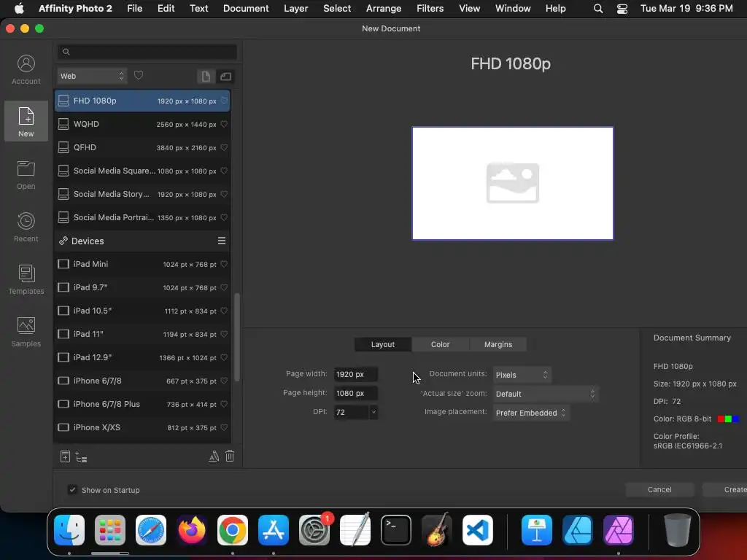Screen dimensions: 747x560
Task: Click the FHD 1080p document preview
Action: click(x=513, y=183)
